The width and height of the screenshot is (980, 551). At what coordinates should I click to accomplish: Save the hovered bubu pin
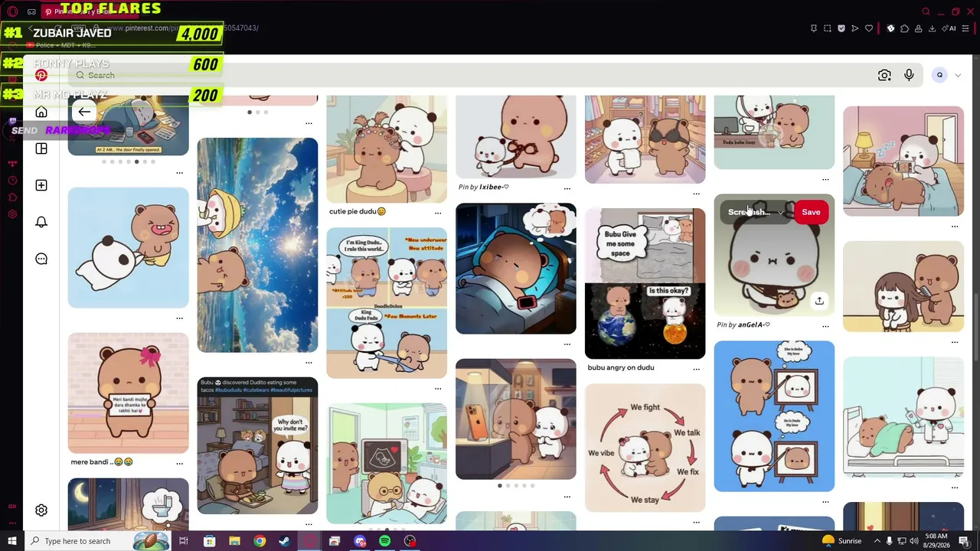click(811, 212)
